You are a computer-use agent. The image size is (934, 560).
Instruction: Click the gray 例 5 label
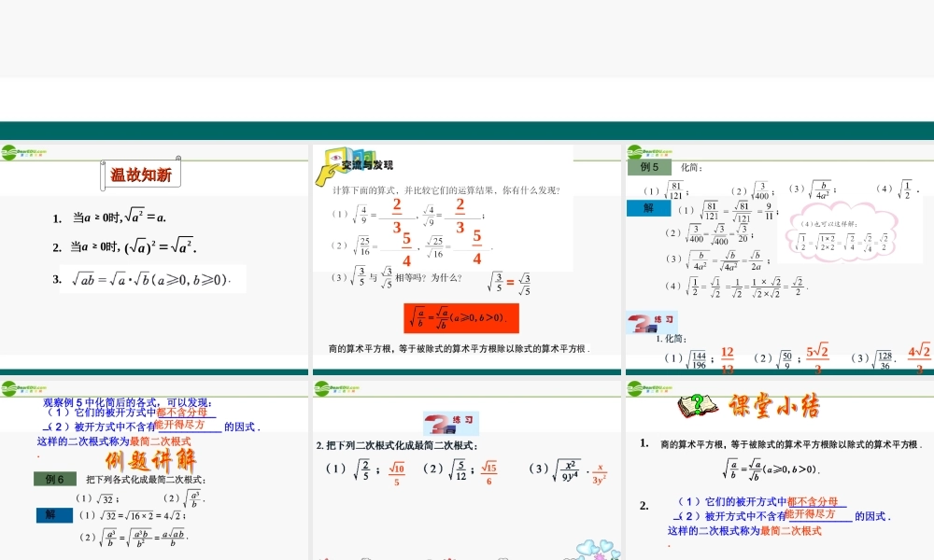pos(649,167)
